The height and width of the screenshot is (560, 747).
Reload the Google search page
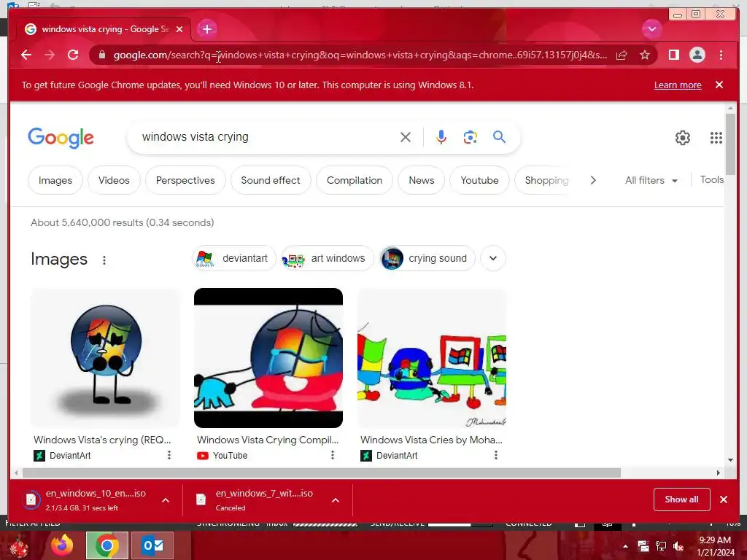coord(73,55)
